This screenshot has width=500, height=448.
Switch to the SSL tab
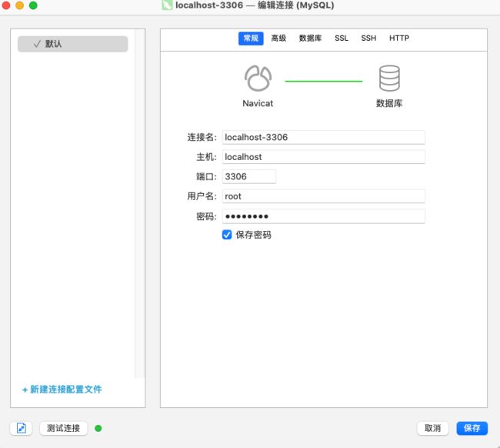(342, 38)
